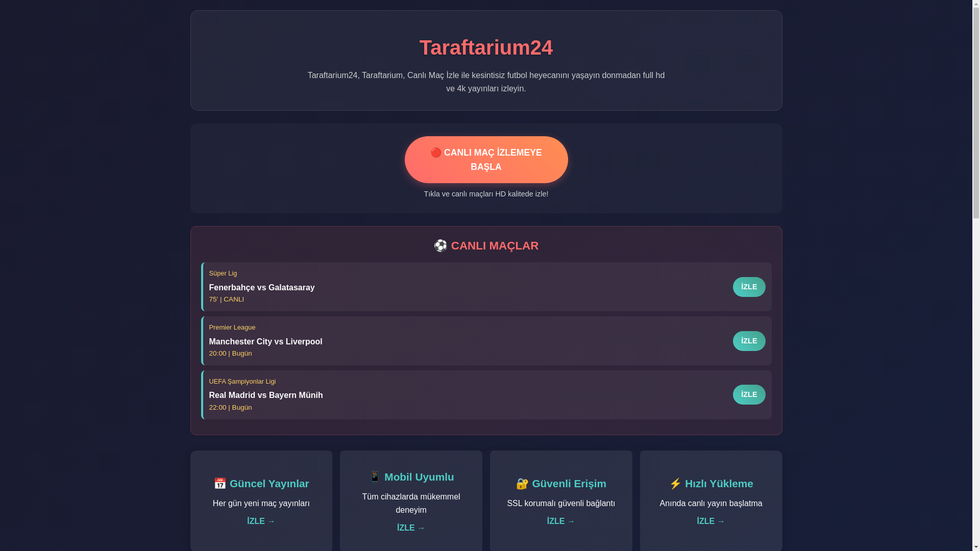The image size is (980, 551).
Task: Watch the Fenerbahçe vs Galatasaray match
Action: coord(749,287)
